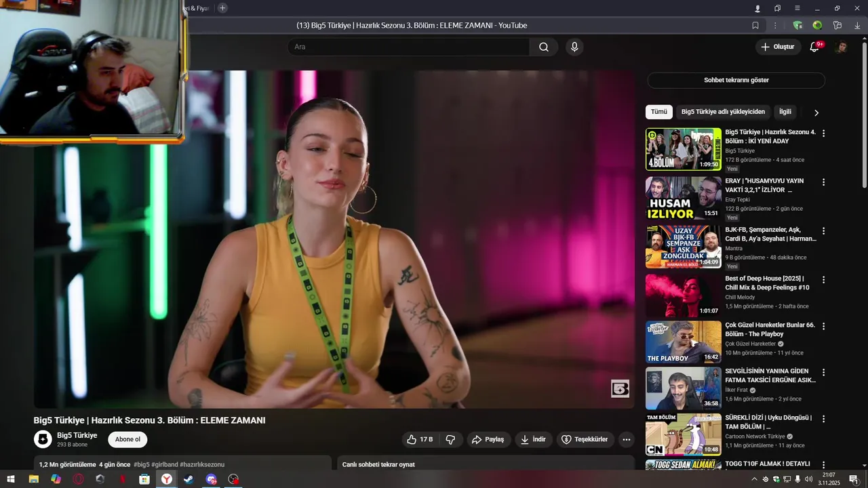Click the YouTube search magnifier button
The height and width of the screenshot is (488, 868).
544,47
